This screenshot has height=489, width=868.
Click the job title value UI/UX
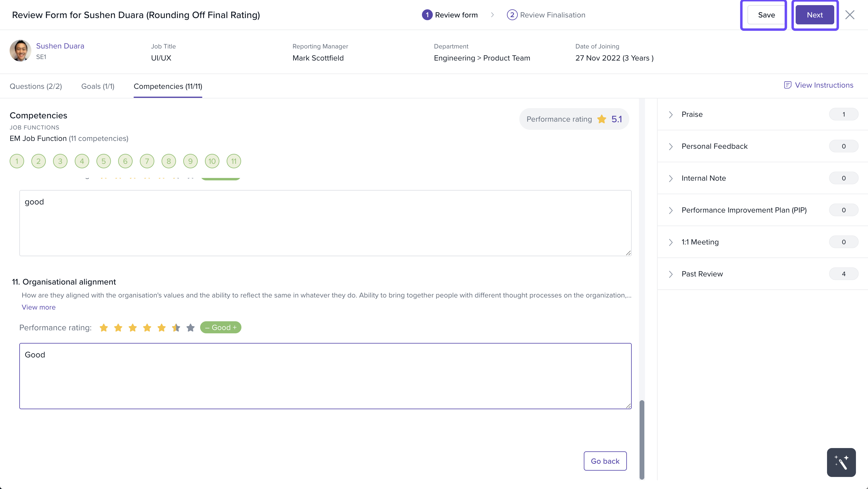click(161, 58)
